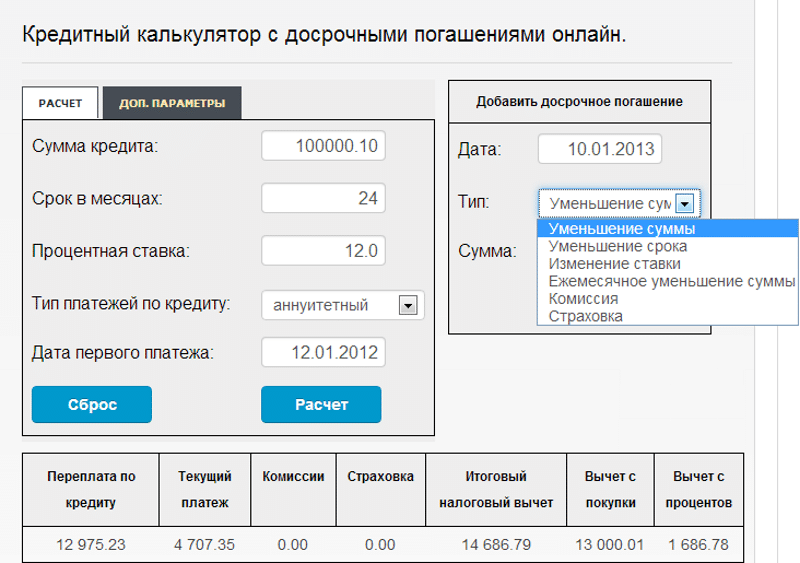This screenshot has width=800, height=563.
Task: Click the Добавить досрочное погашение header
Action: point(580,102)
